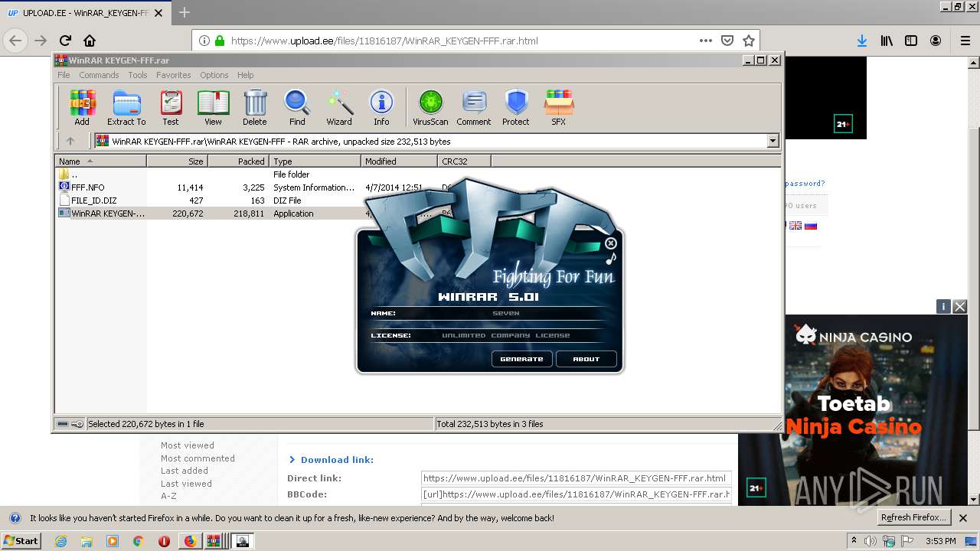Open site info icon in address bar

(204, 41)
